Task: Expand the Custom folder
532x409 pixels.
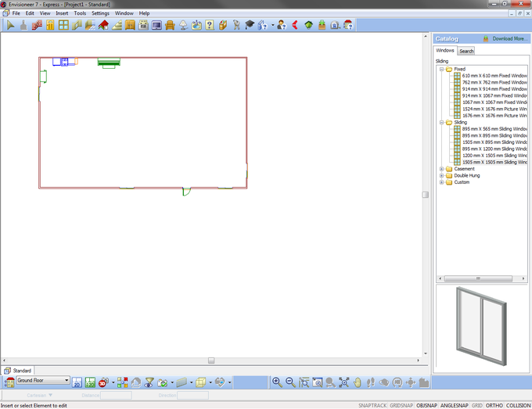Action: point(441,182)
